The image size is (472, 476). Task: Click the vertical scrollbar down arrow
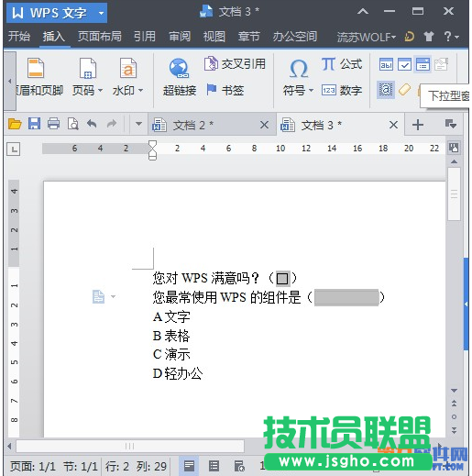pyautogui.click(x=455, y=391)
